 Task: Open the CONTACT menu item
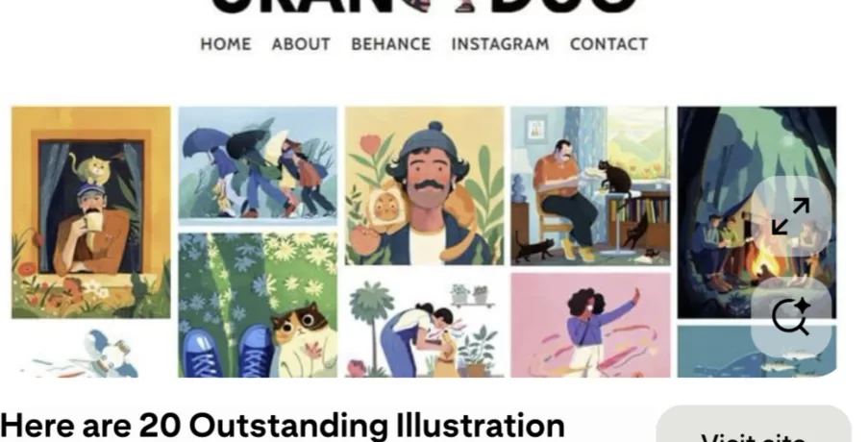point(608,44)
